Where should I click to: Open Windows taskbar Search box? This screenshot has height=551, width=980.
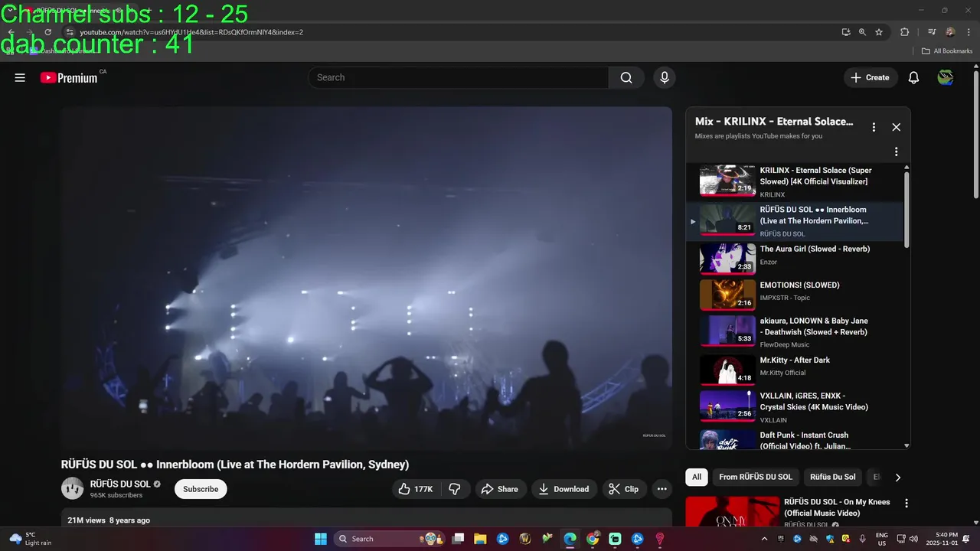390,539
